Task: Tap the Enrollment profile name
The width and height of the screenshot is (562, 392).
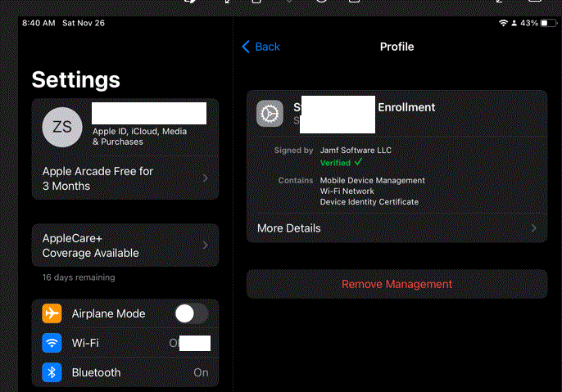Action: tap(406, 107)
